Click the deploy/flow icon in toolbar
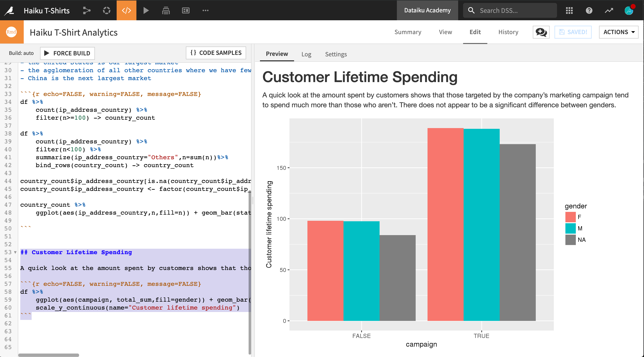The image size is (644, 357). coord(86,10)
